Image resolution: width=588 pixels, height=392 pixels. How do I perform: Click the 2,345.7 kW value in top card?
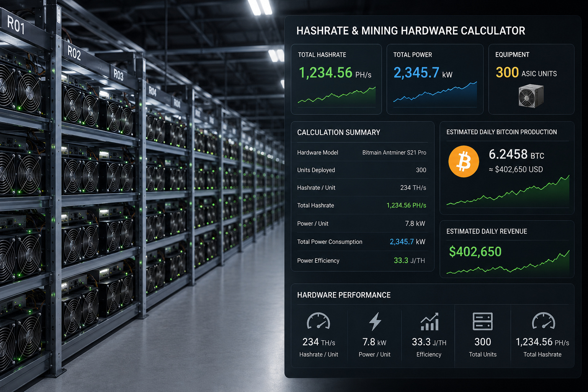pos(423,72)
